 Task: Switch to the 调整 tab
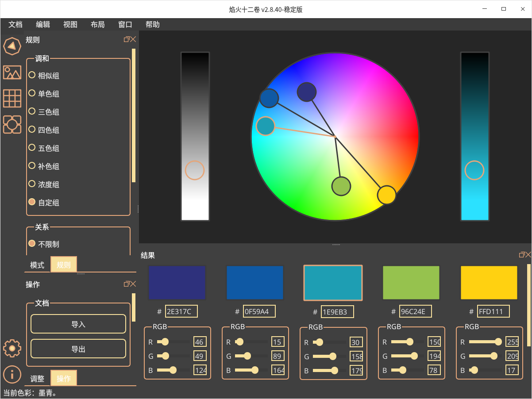pos(37,379)
